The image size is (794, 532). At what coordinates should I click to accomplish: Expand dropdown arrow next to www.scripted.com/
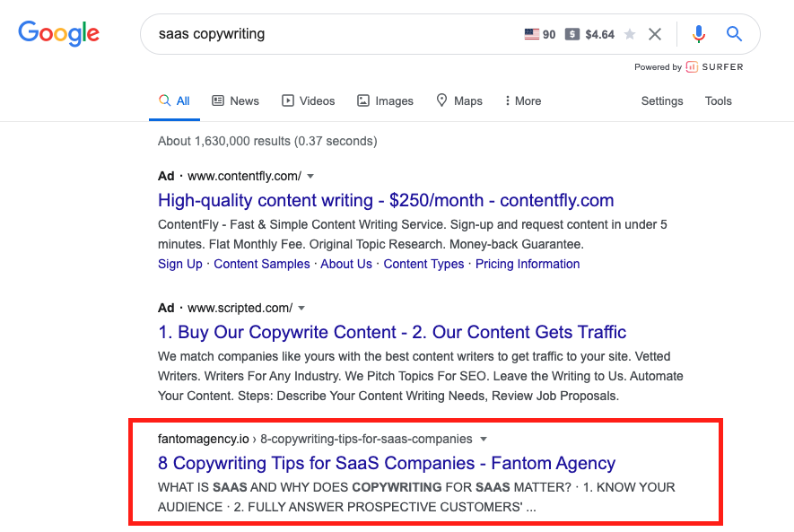coord(301,309)
